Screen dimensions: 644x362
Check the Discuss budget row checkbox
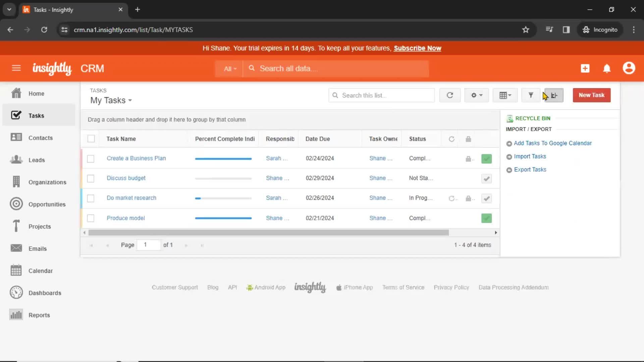pos(91,178)
